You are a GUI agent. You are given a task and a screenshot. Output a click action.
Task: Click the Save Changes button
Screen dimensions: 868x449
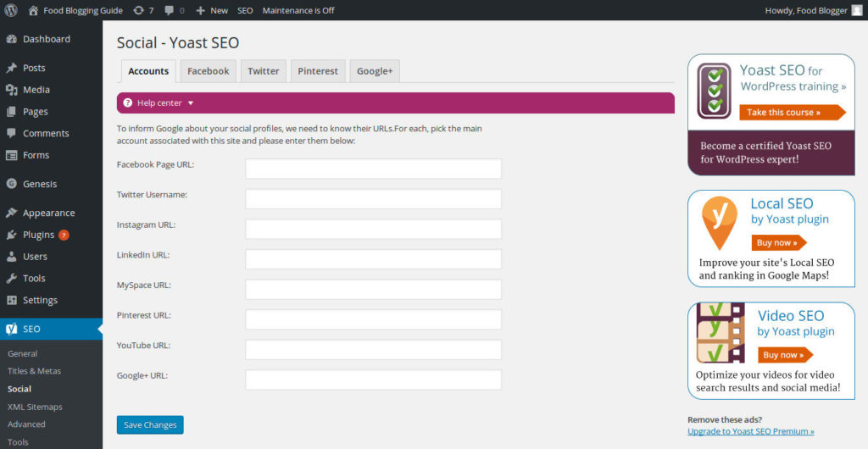150,424
